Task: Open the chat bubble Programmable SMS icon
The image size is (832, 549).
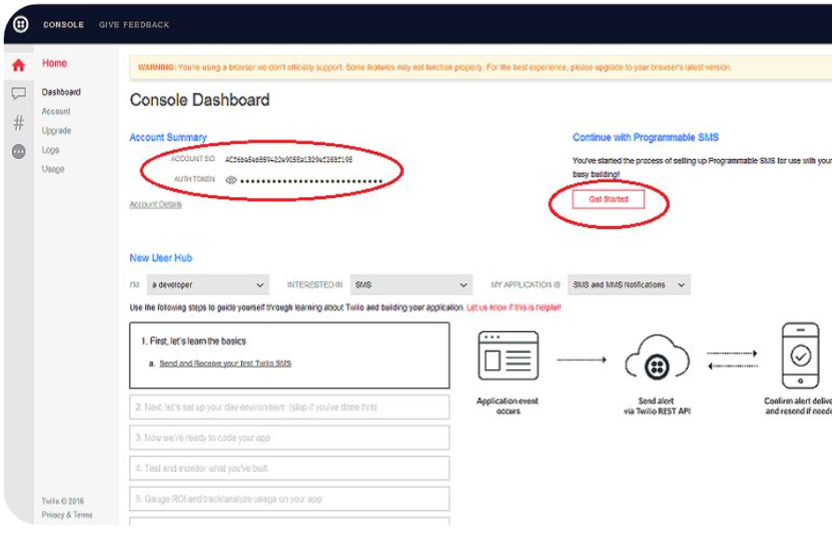Action: [18, 94]
